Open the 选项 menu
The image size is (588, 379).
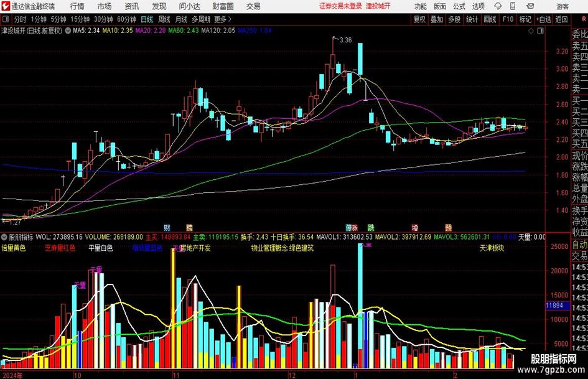478,6
